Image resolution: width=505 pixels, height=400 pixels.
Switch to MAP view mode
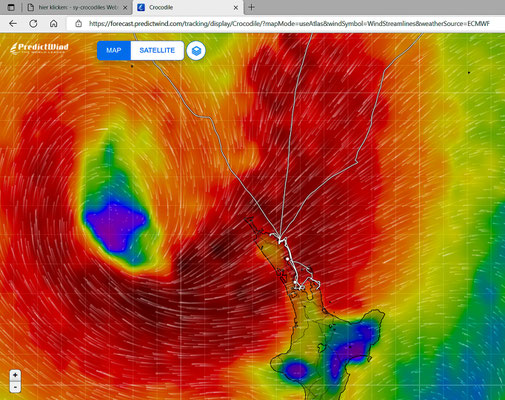114,51
